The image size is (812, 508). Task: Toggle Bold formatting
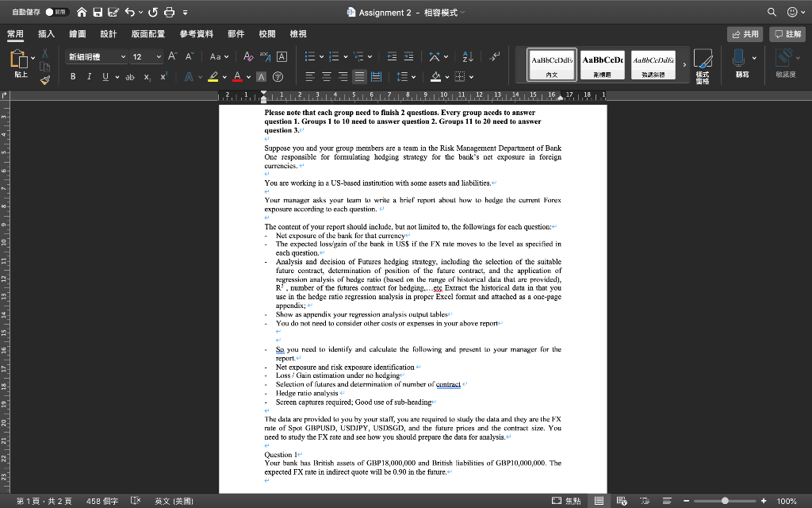[73, 77]
